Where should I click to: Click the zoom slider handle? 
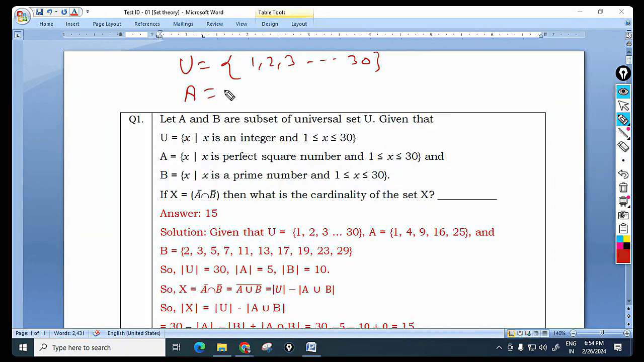tap(601, 333)
